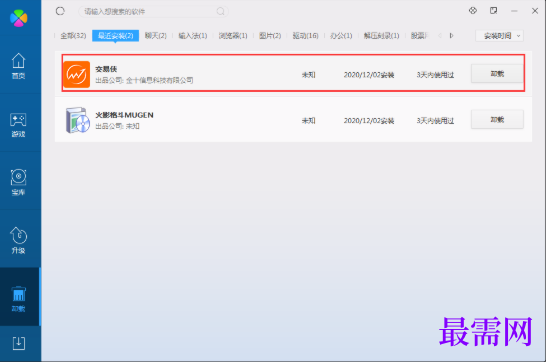Click 出品公司: 未知 under 火影格斗MUGEN

(117, 126)
